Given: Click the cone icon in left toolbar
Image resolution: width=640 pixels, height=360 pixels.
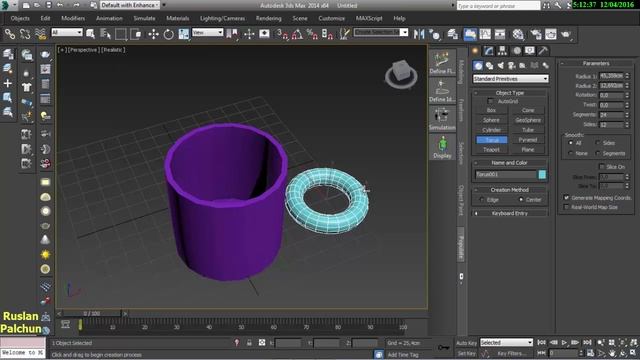Looking at the screenshot, I should coord(45,240).
